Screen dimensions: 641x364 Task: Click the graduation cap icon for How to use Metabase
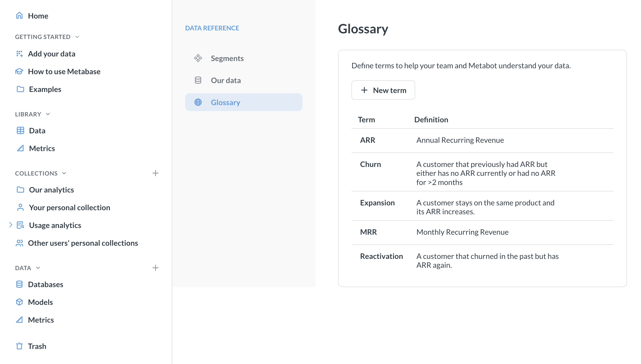pyautogui.click(x=19, y=72)
